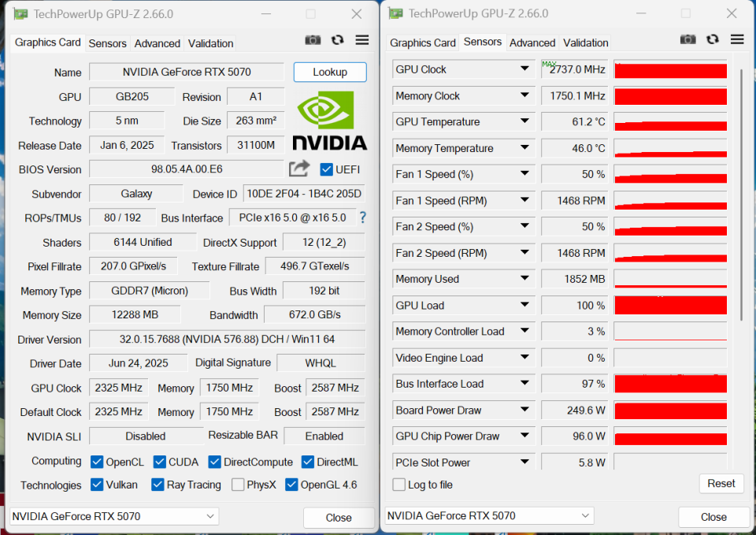Switch to Validation tab in left window
The height and width of the screenshot is (535, 756).
(x=211, y=43)
